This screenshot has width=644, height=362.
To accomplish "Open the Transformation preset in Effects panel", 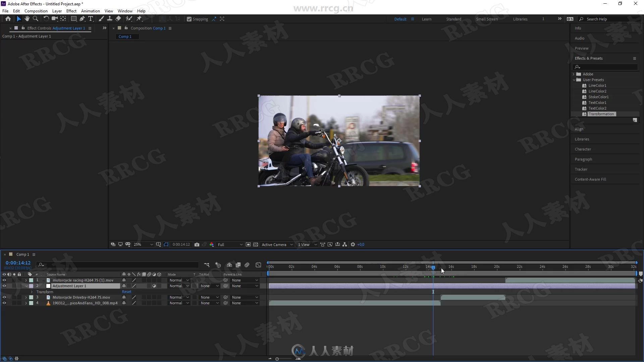I will (601, 114).
